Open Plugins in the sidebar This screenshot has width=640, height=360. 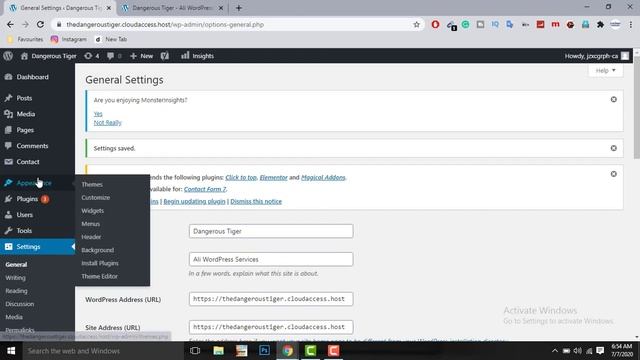click(x=27, y=199)
